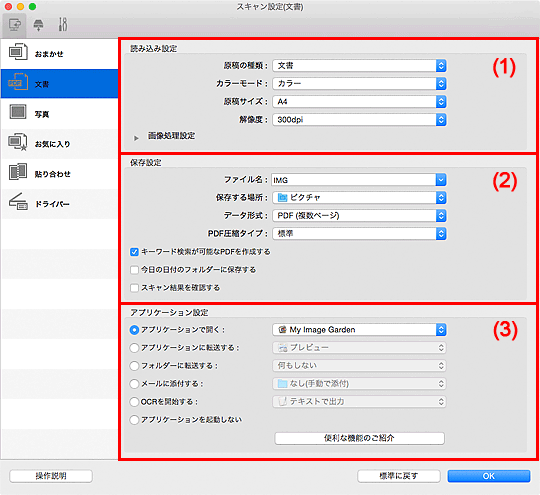
Task: Select フォルダーに転送する radio button
Action: pyautogui.click(x=134, y=366)
